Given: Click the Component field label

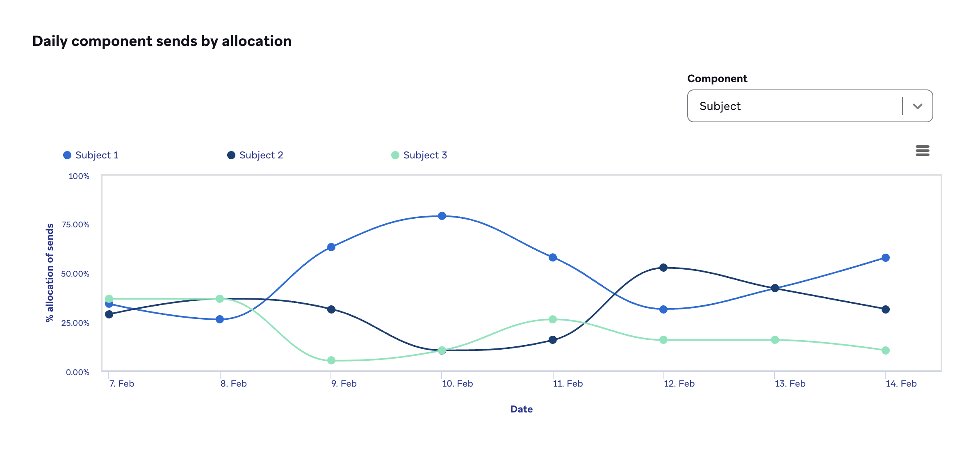Looking at the screenshot, I should pos(717,78).
